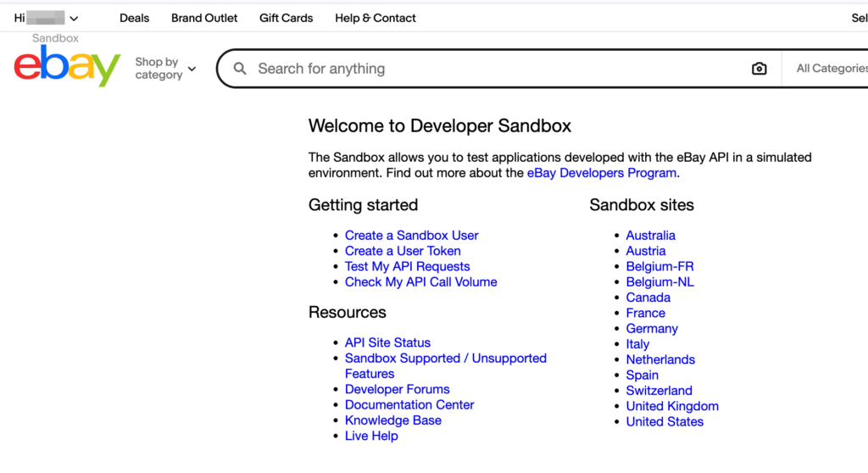
Task: Open the All Categories dropdown
Action: pos(832,69)
